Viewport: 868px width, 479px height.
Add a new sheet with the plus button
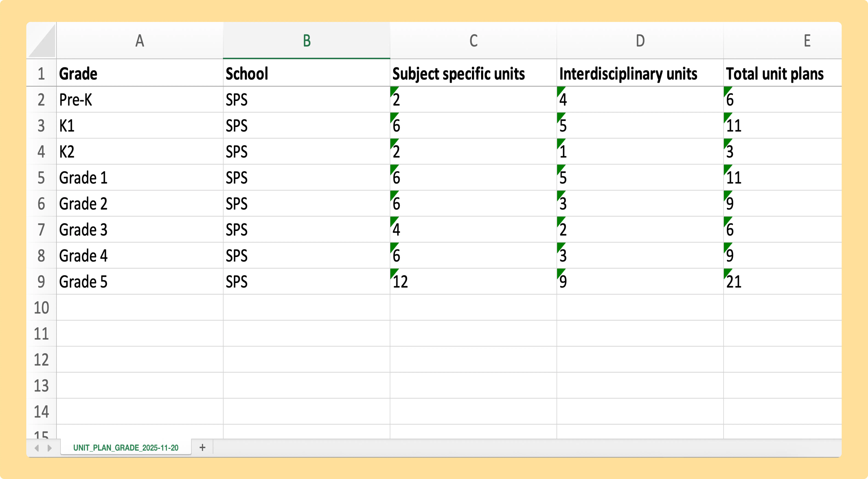(x=202, y=448)
